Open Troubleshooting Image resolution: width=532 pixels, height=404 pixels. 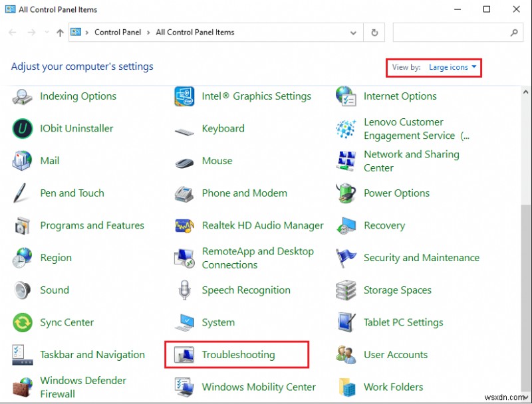point(238,355)
